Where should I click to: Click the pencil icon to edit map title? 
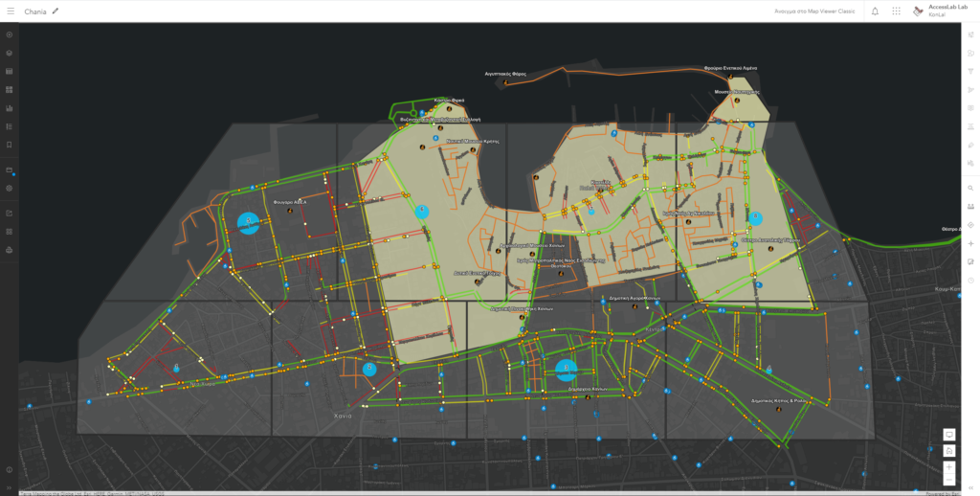[x=56, y=11]
